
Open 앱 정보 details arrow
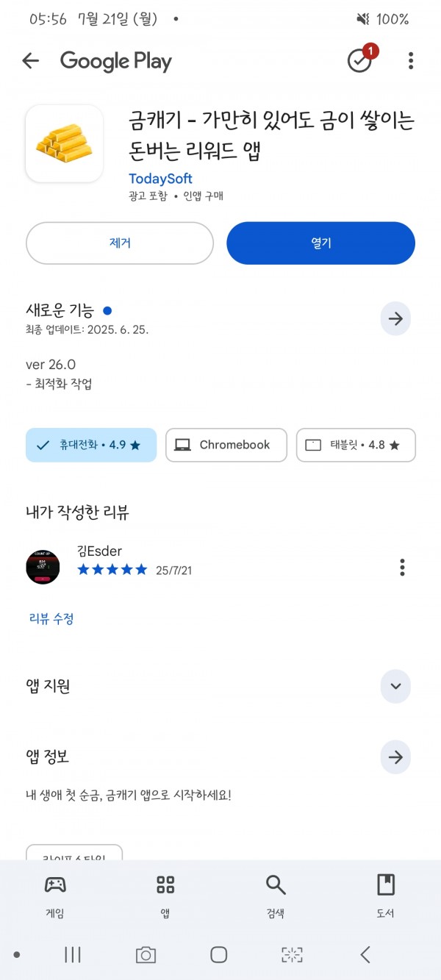[395, 757]
